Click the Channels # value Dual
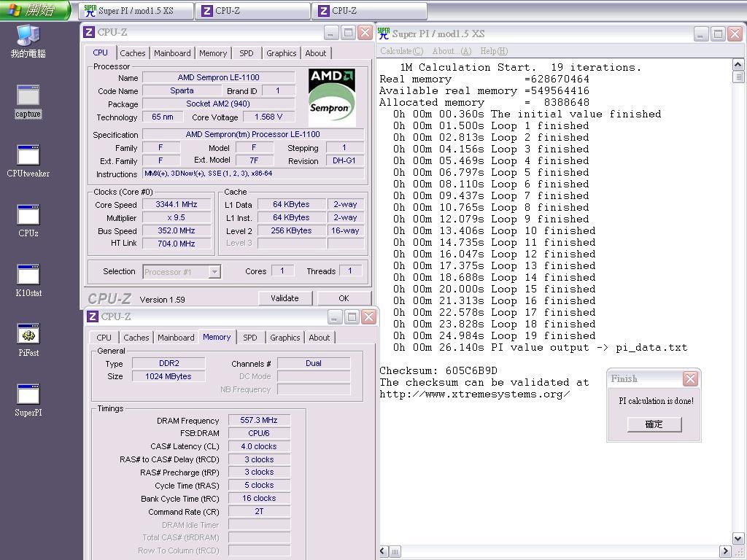 (x=314, y=363)
